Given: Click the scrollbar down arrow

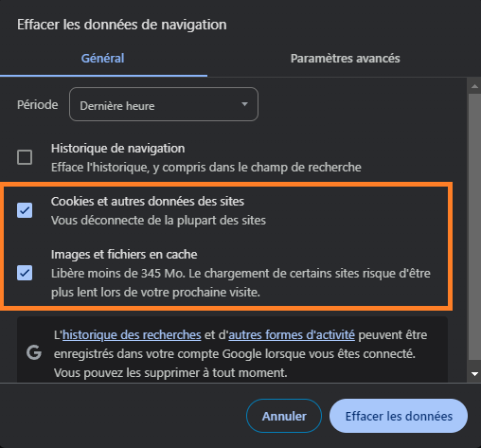Looking at the screenshot, I should click(474, 374).
